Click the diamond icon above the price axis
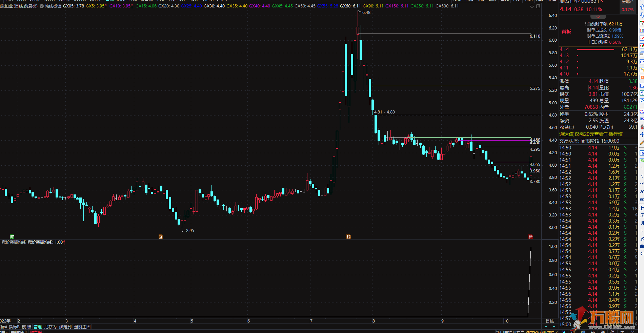This screenshot has height=333, width=644. click(532, 6)
